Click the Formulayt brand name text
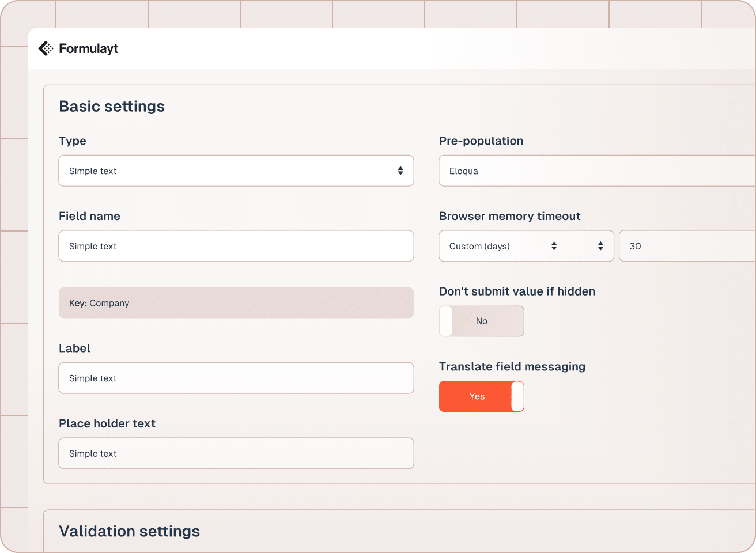The width and height of the screenshot is (756, 553). click(x=88, y=48)
